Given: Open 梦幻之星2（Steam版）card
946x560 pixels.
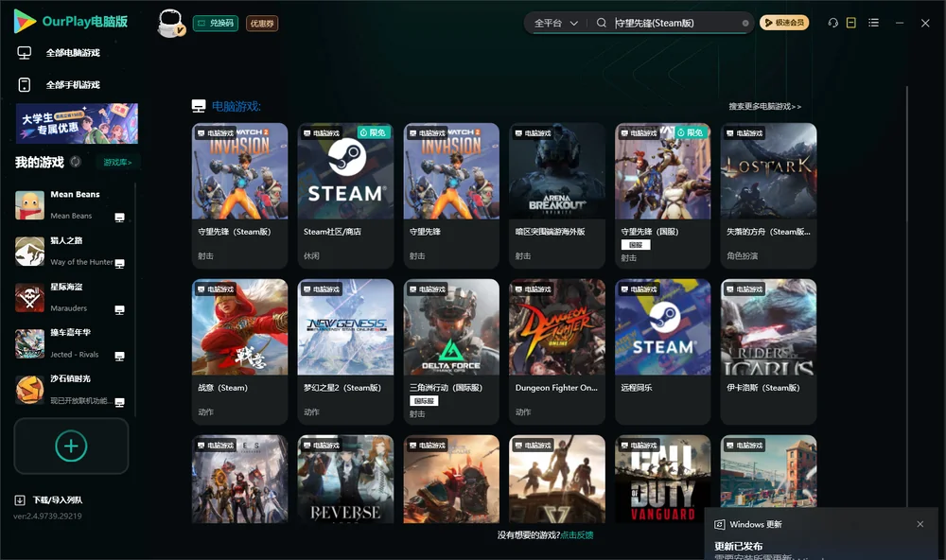Looking at the screenshot, I should point(345,351).
